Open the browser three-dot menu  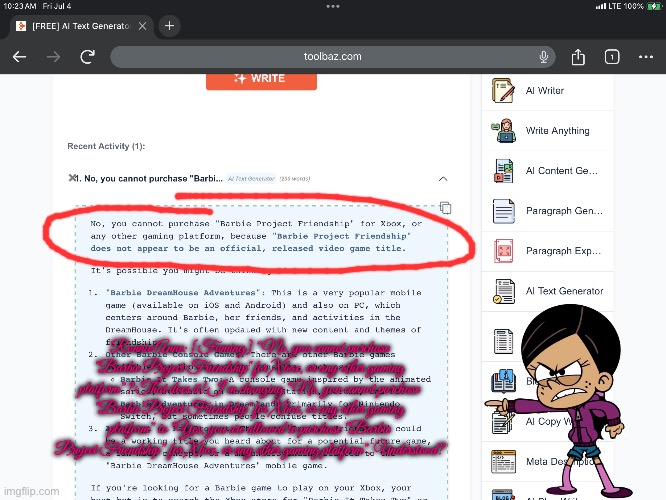[x=646, y=56]
